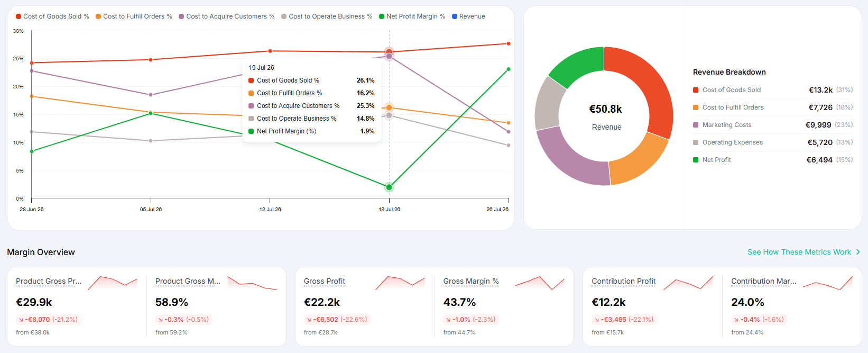Image resolution: width=868 pixels, height=353 pixels.
Task: Click €6,494 Net Profit value
Action: [x=819, y=160]
